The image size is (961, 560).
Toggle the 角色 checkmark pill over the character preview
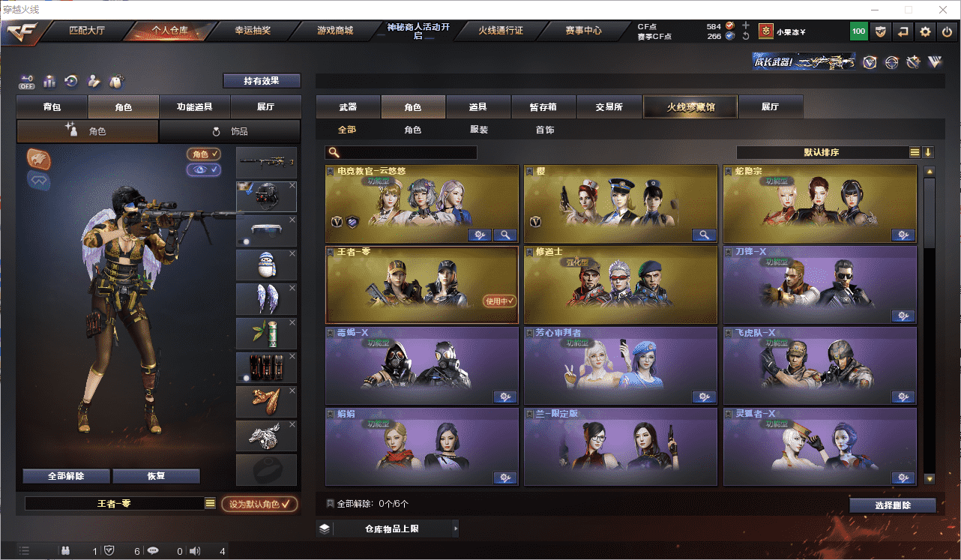pos(204,154)
